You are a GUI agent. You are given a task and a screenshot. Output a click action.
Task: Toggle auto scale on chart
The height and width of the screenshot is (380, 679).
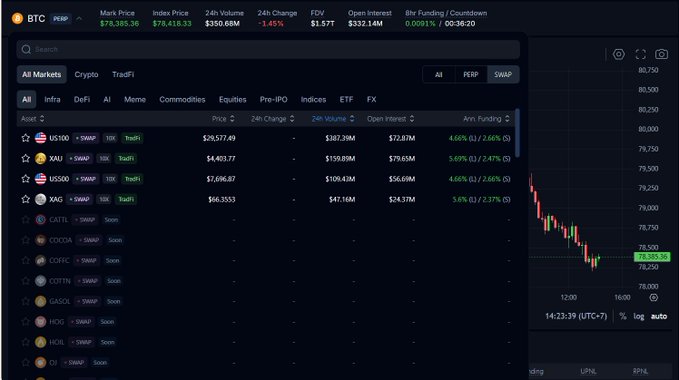click(x=659, y=316)
